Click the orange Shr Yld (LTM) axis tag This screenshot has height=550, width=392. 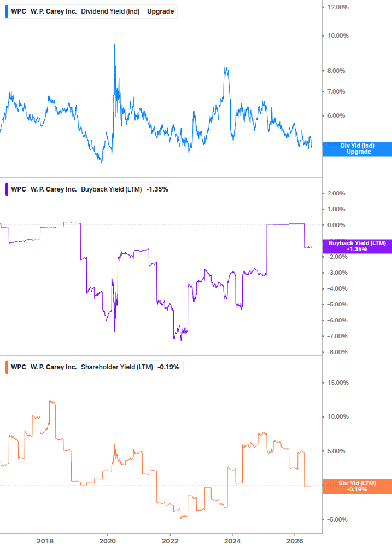pyautogui.click(x=357, y=487)
